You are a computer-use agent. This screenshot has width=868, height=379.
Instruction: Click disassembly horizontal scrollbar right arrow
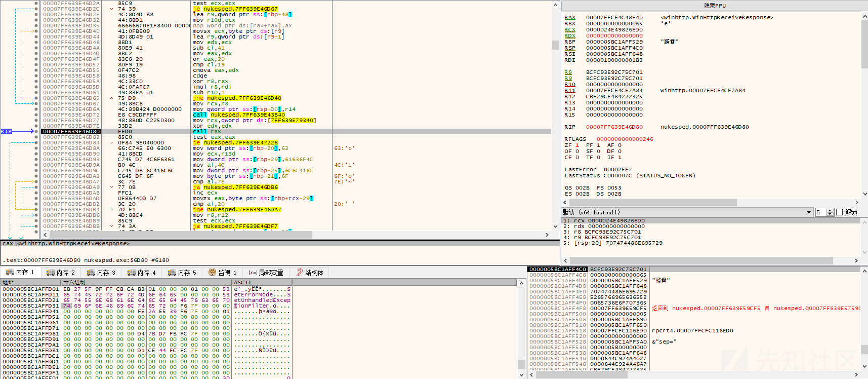(x=547, y=235)
